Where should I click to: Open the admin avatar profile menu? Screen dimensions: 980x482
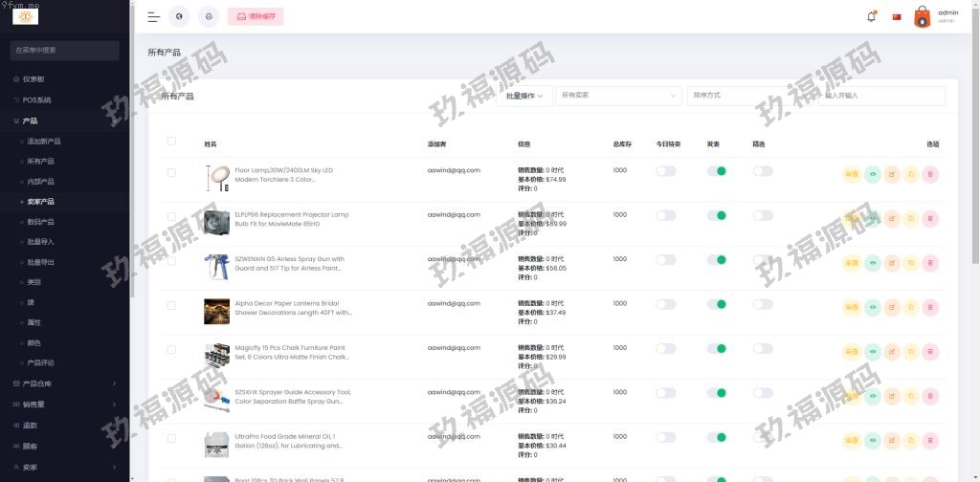(922, 16)
